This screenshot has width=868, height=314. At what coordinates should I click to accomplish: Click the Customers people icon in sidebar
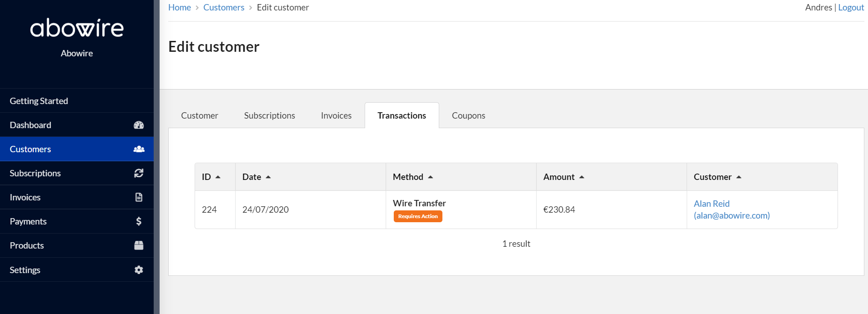click(139, 149)
